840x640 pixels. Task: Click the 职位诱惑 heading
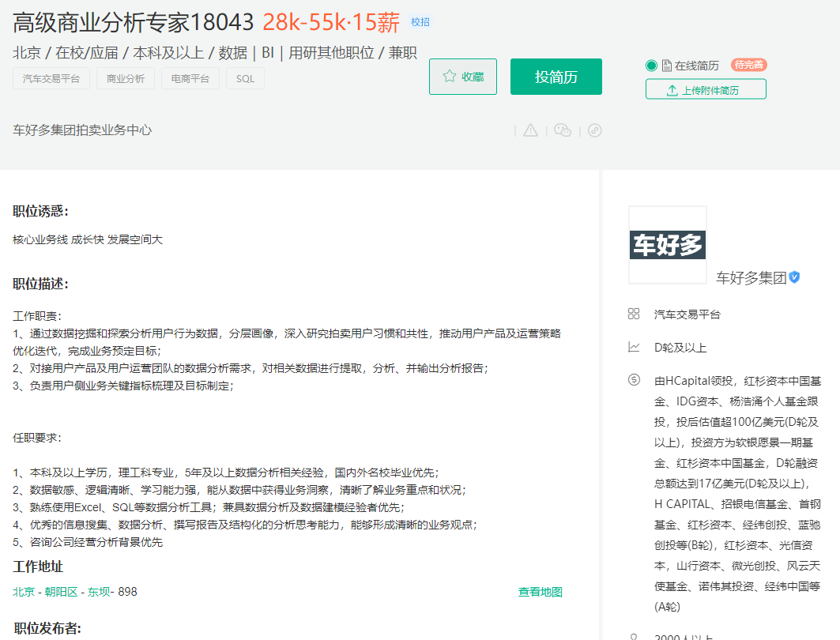tap(41, 211)
